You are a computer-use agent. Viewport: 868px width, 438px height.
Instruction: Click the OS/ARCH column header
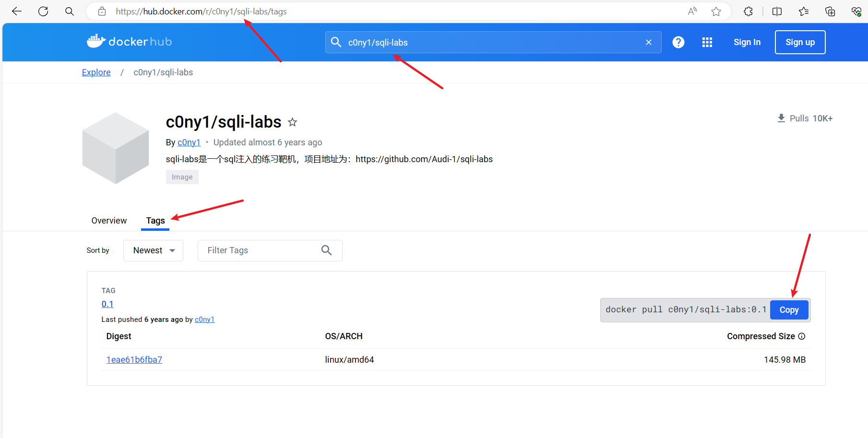pos(344,336)
